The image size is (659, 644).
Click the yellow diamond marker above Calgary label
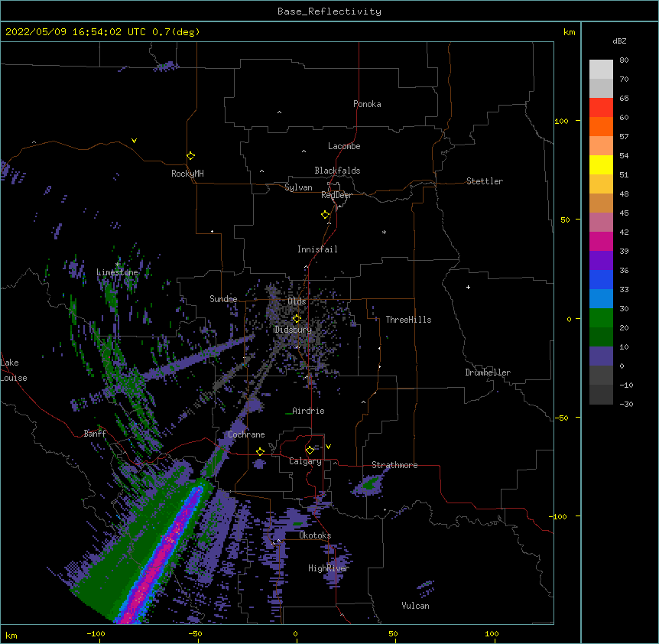click(x=310, y=450)
